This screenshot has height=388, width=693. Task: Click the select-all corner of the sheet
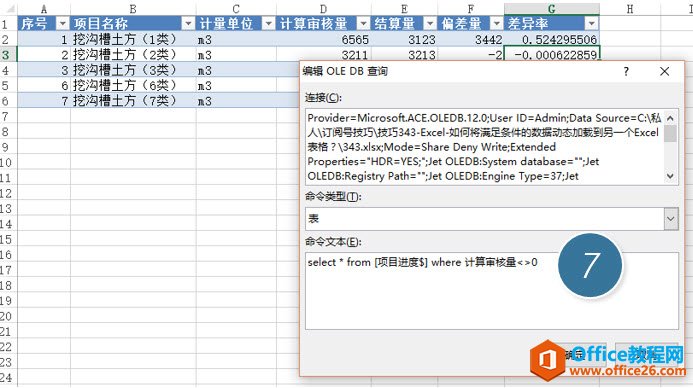tap(8, 9)
